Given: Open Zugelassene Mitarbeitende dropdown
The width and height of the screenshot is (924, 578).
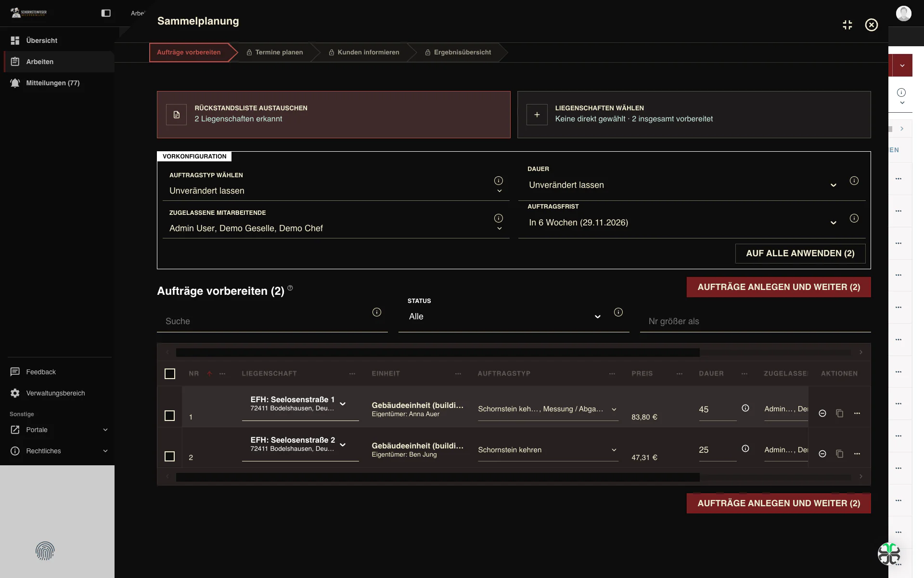Looking at the screenshot, I should (336, 228).
